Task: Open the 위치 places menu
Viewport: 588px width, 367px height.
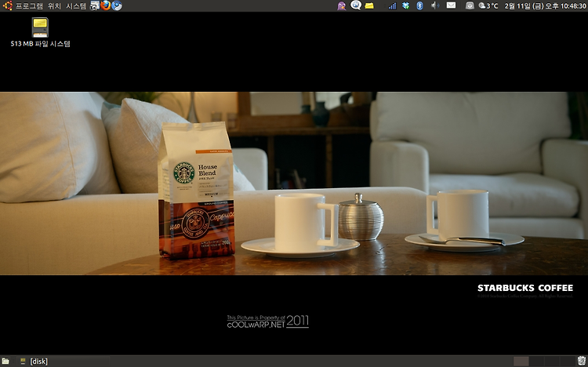Action: pos(54,6)
